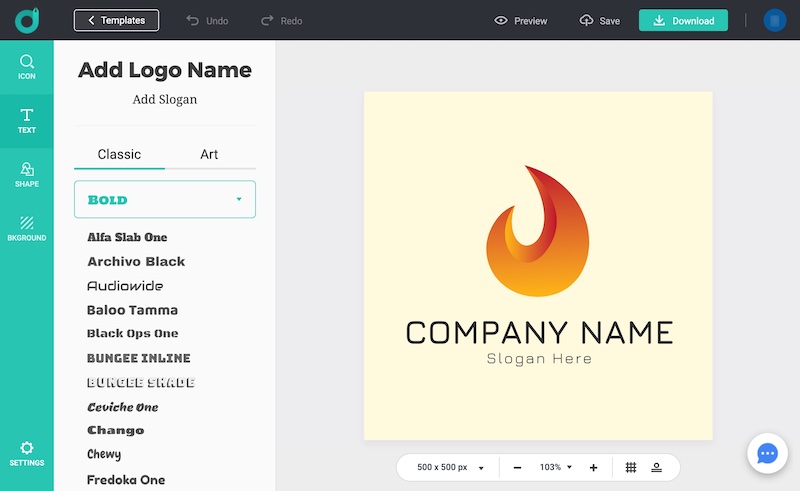Download the logo
Screen dimensions: 800x491
[683, 20]
